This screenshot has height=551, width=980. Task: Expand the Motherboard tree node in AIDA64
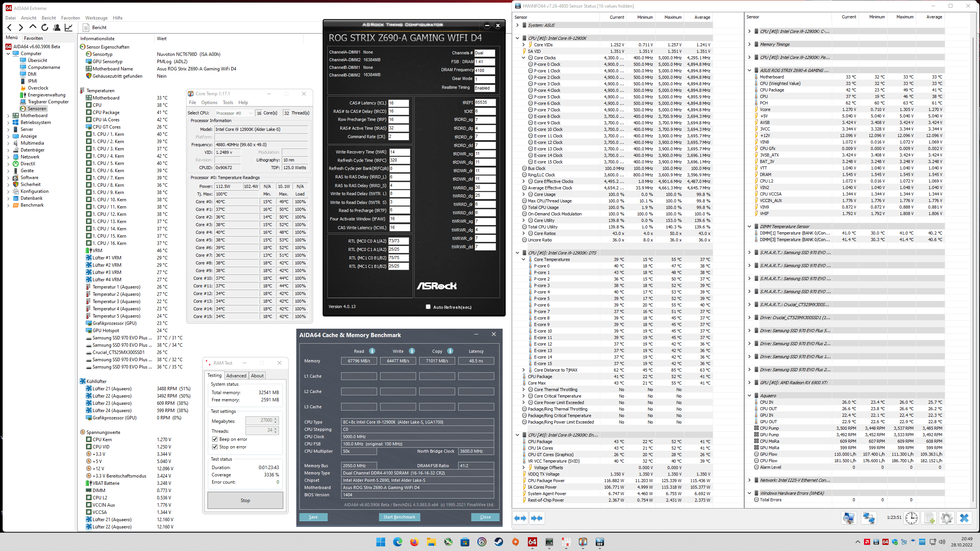click(x=8, y=116)
